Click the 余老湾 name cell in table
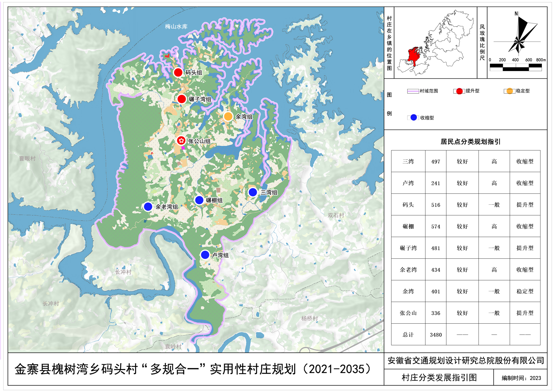Viewport: 555px width, 392px height. tap(408, 270)
